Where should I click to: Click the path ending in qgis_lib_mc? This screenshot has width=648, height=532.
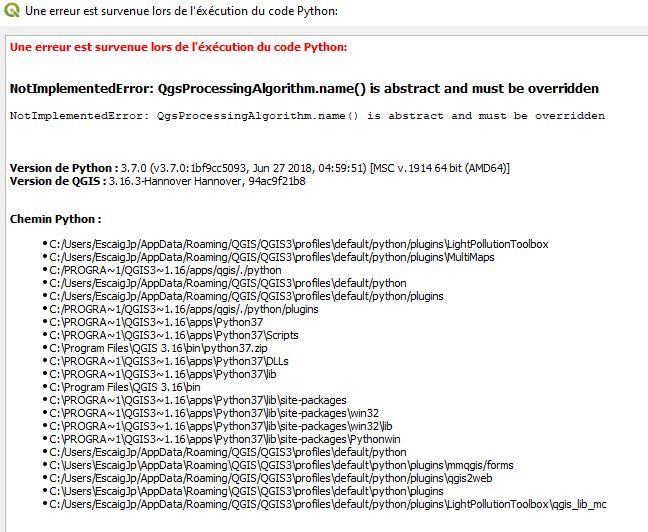328,504
